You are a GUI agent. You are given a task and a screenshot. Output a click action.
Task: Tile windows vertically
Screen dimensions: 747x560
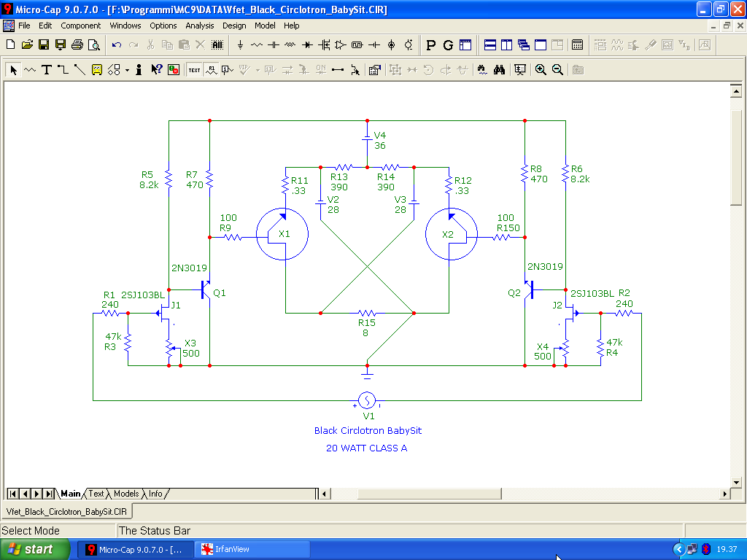506,44
